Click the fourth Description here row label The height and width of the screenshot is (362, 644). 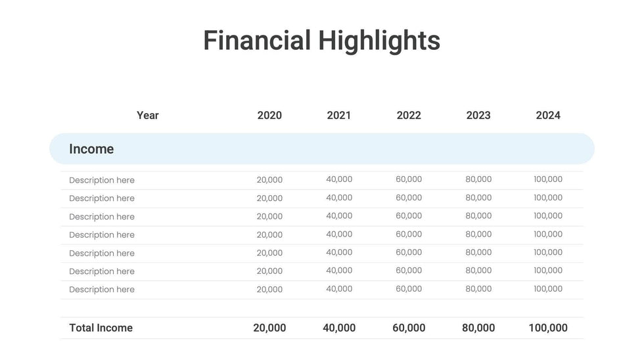pos(102,235)
